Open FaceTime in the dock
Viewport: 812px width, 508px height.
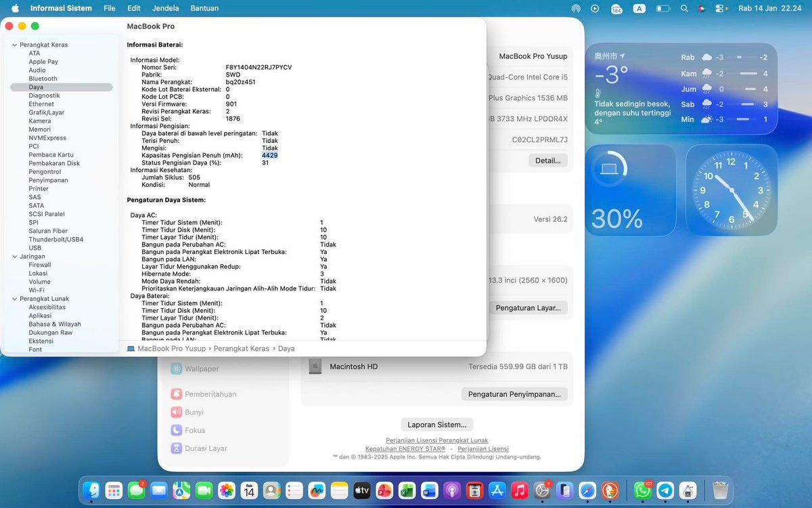[204, 490]
